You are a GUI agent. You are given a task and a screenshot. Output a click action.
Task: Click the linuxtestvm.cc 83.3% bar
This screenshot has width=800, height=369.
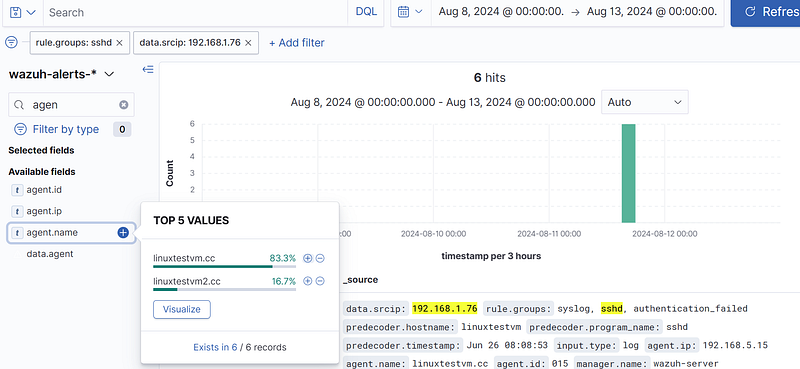pos(224,266)
